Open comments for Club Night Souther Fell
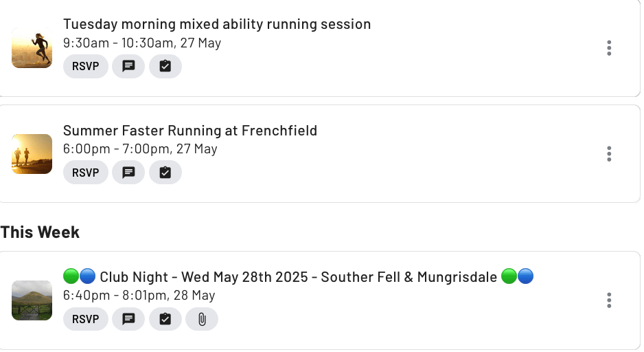The height and width of the screenshot is (352, 644). (128, 319)
